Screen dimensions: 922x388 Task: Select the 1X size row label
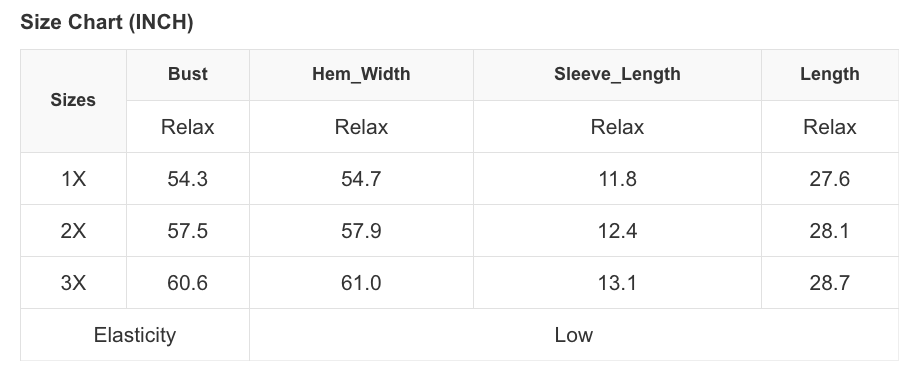click(73, 179)
